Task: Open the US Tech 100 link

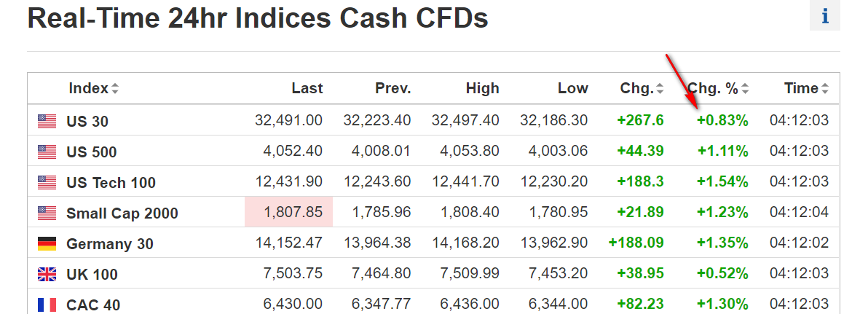Action: (x=111, y=183)
